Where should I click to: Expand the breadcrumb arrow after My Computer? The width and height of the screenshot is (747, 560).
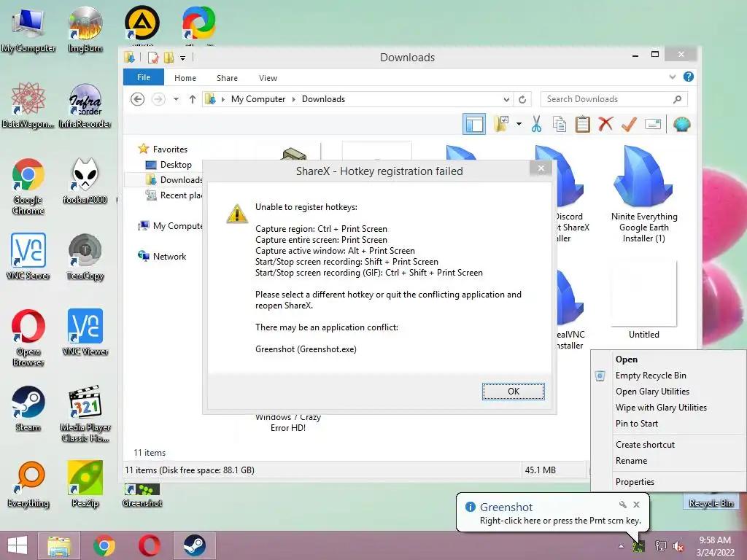[x=293, y=99]
